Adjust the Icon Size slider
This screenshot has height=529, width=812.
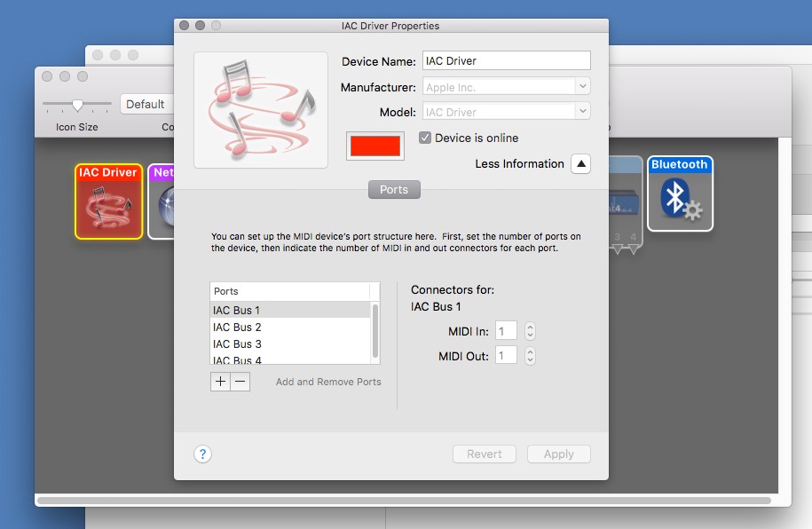77,105
